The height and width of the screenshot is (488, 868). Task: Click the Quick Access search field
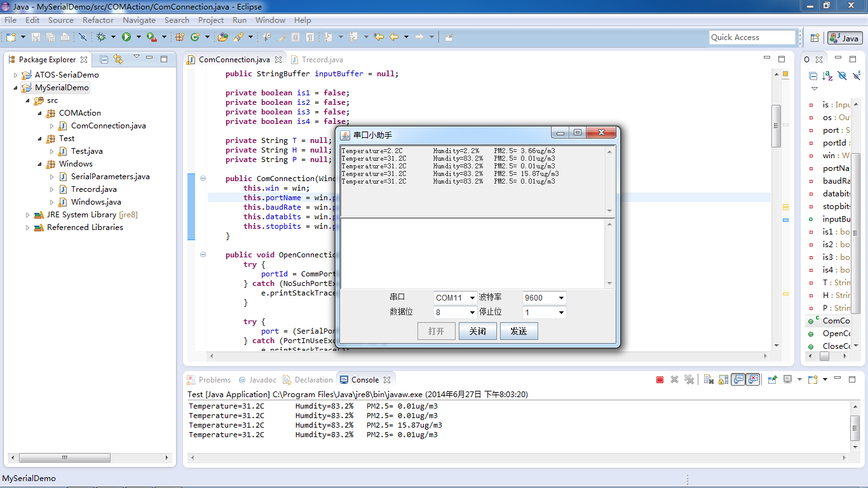click(752, 37)
